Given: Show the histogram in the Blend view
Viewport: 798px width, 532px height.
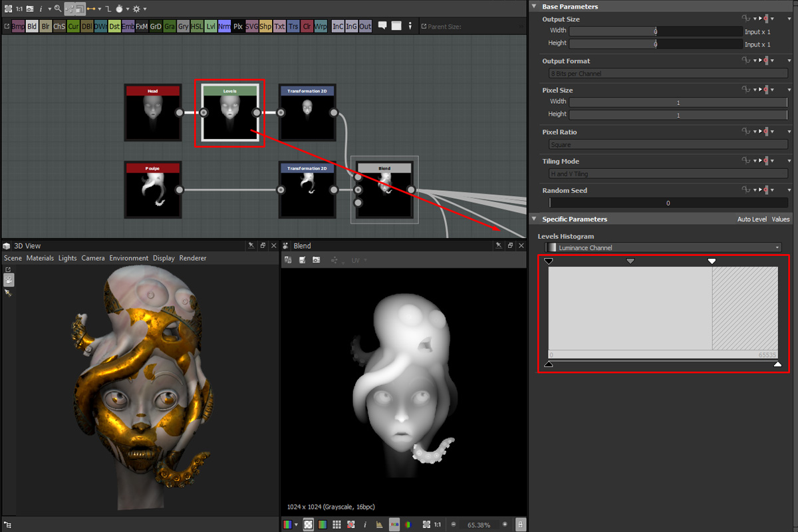Looking at the screenshot, I should tap(379, 525).
